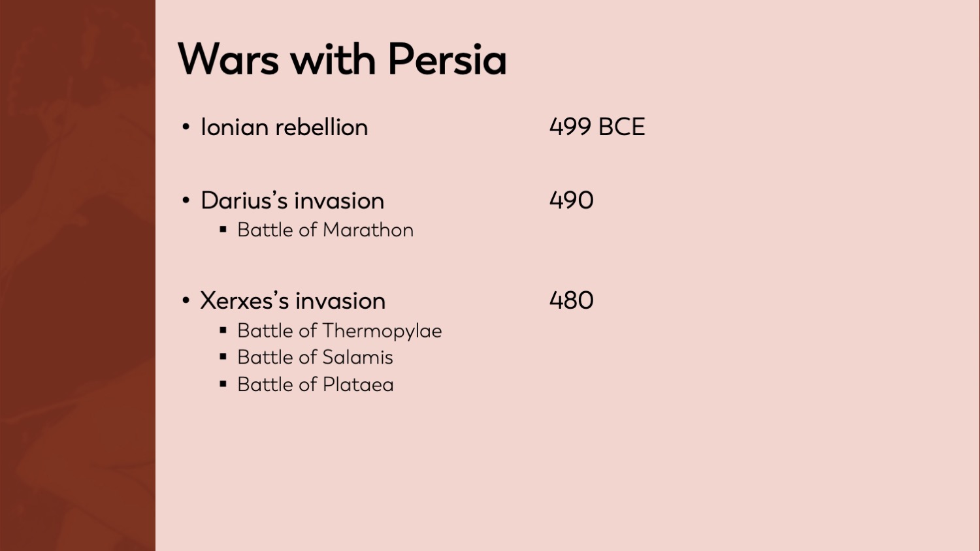Click the word "Wars" in the slide title
The image size is (980, 551).
pos(228,60)
